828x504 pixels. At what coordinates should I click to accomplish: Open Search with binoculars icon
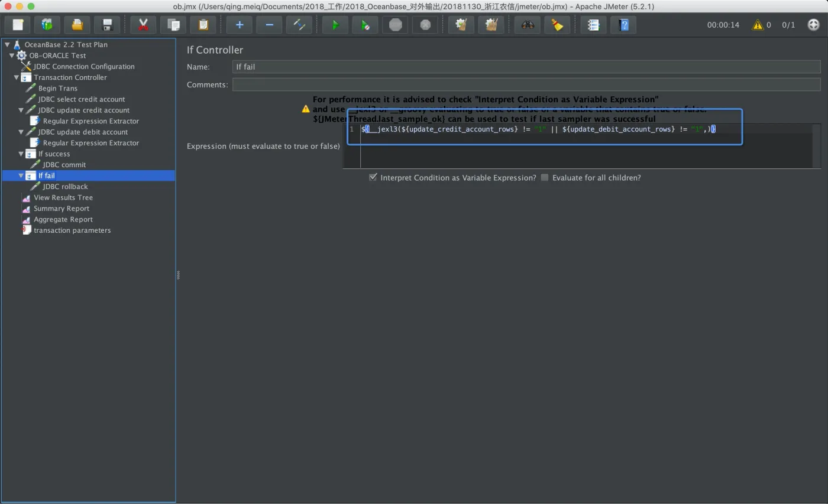528,25
